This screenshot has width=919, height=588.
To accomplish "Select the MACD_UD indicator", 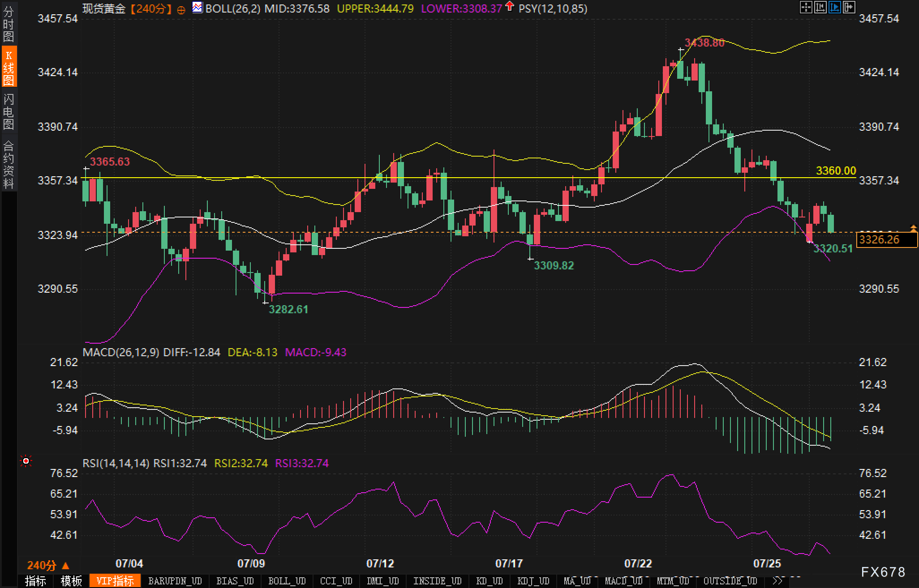I will [623, 581].
